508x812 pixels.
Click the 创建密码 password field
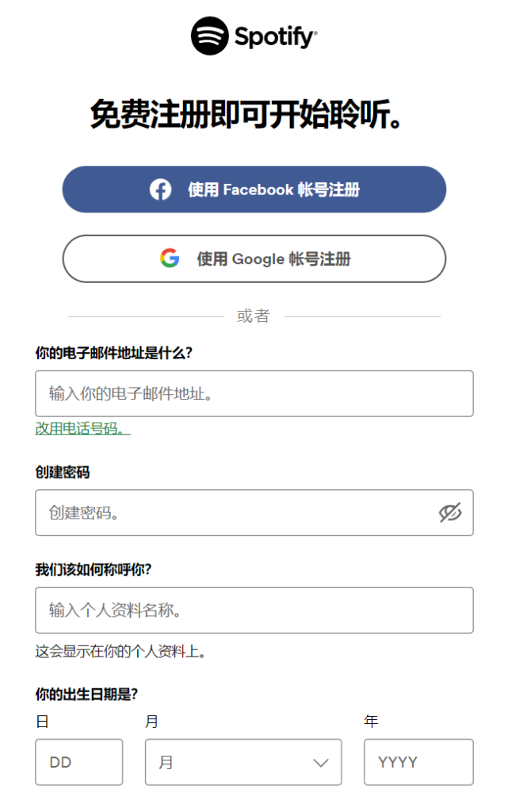point(222,513)
